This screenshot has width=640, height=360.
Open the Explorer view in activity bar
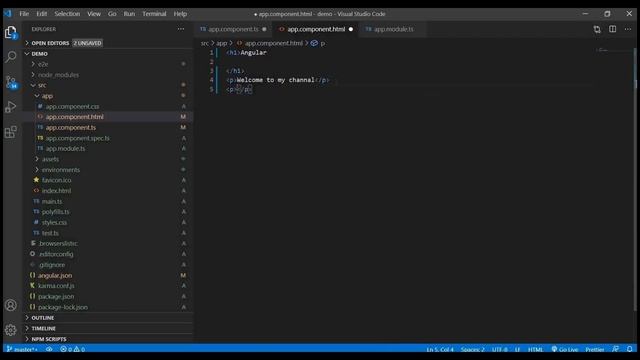pos(11,32)
